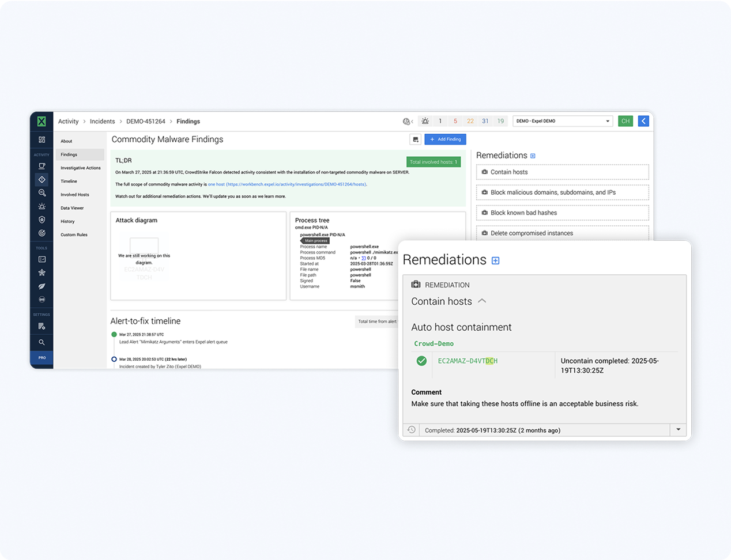Click the search magnifier icon in sidebar
The width and height of the screenshot is (731, 560).
[42, 342]
